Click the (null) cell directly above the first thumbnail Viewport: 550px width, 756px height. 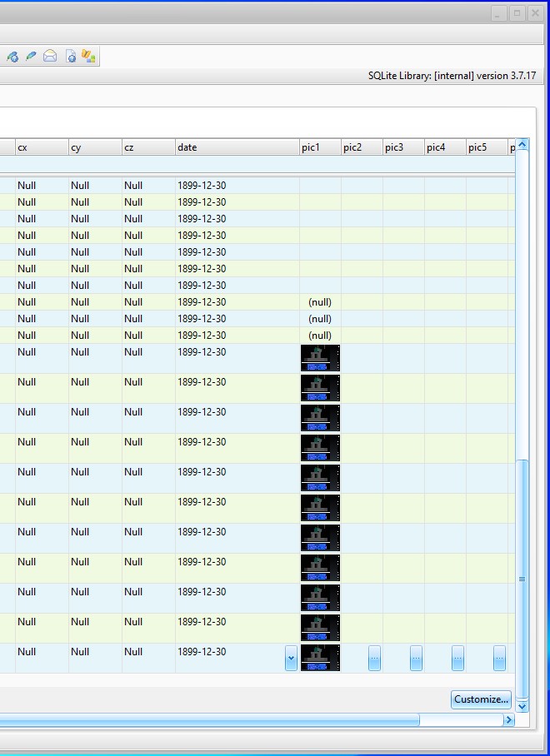click(x=320, y=335)
